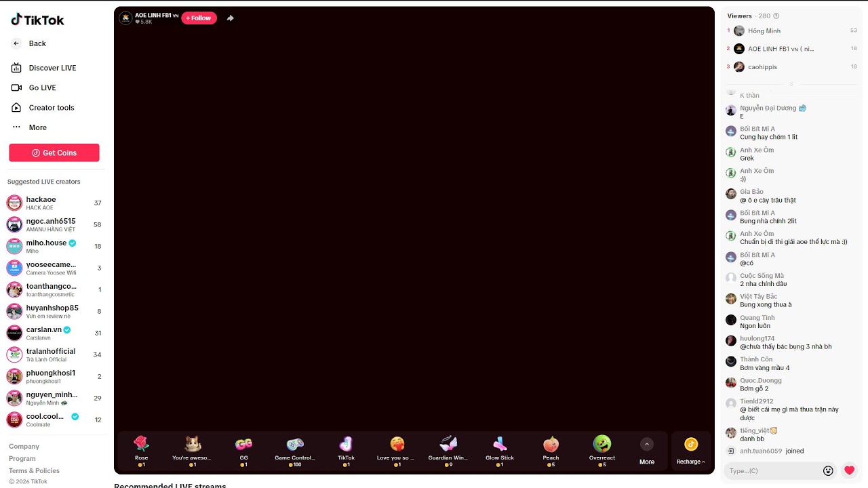
Task: Open Go LIVE
Action: pyautogui.click(x=33, y=87)
